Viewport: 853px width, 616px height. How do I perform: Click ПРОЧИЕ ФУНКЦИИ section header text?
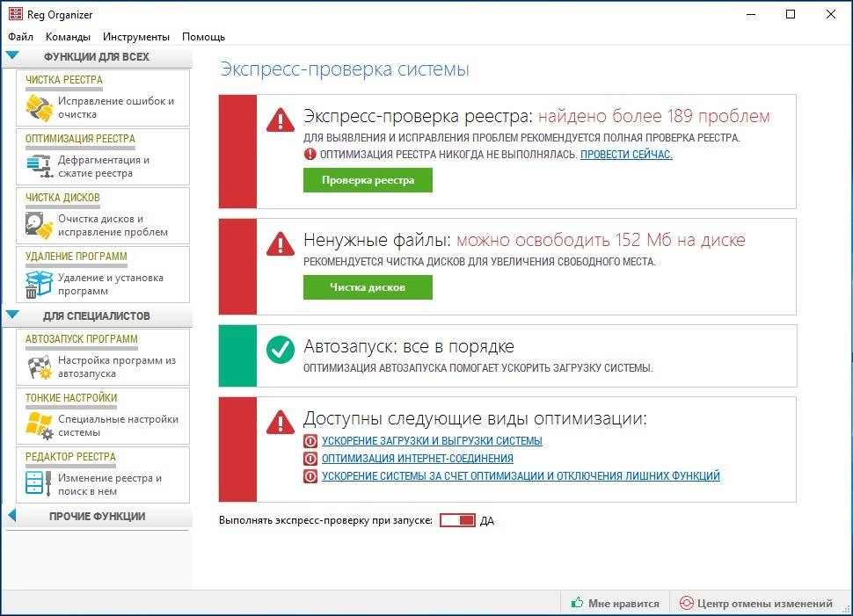click(x=98, y=517)
